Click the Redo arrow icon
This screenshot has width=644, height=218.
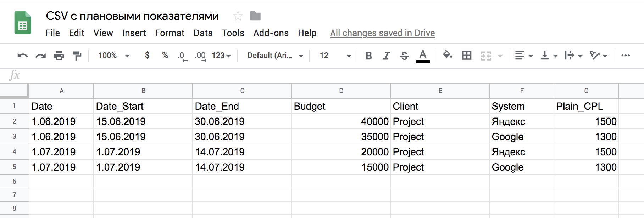click(x=41, y=56)
